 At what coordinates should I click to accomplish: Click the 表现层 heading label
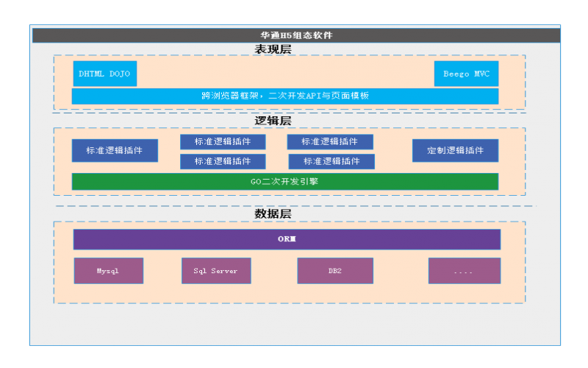[273, 49]
